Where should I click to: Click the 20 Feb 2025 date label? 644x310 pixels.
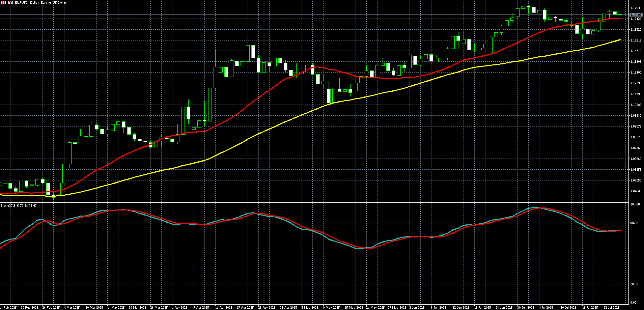[29, 308]
